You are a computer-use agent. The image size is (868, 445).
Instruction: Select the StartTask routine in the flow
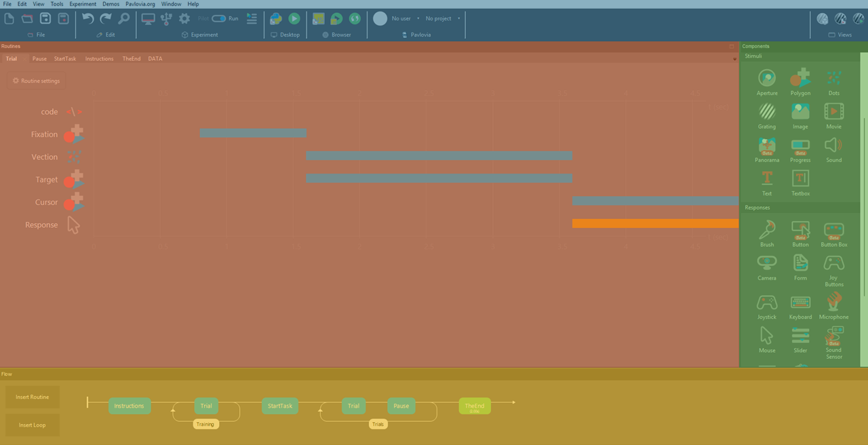click(x=280, y=406)
